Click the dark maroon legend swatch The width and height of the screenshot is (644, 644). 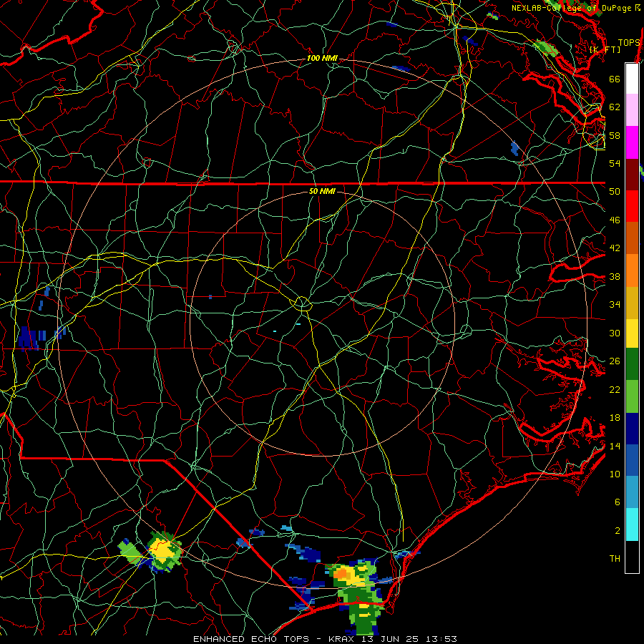point(632,175)
